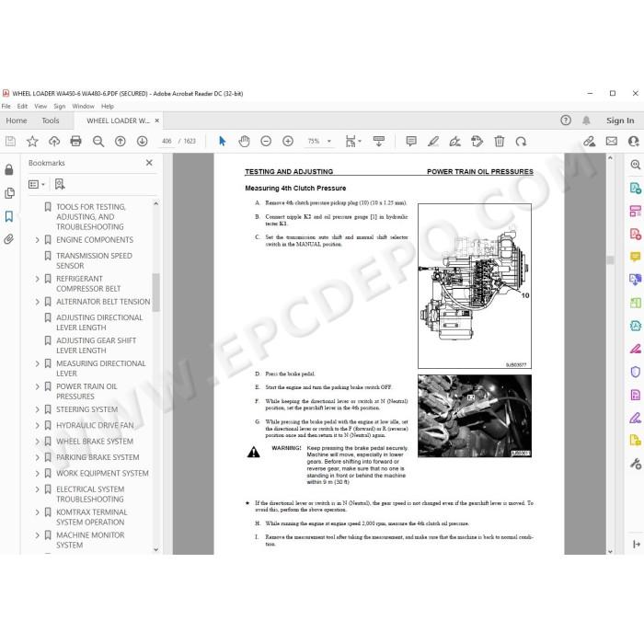Zoom out with minus button
The image size is (644, 644).
[266, 142]
